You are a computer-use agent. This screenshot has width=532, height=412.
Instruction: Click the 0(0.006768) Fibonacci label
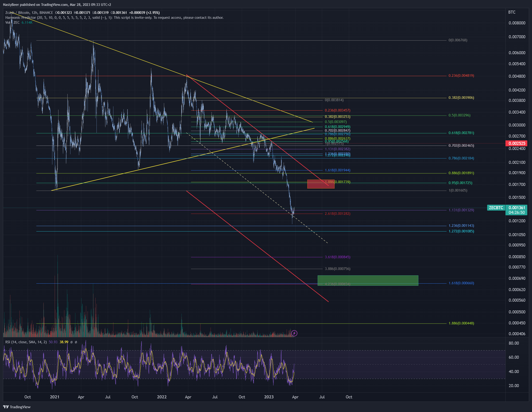pyautogui.click(x=458, y=40)
